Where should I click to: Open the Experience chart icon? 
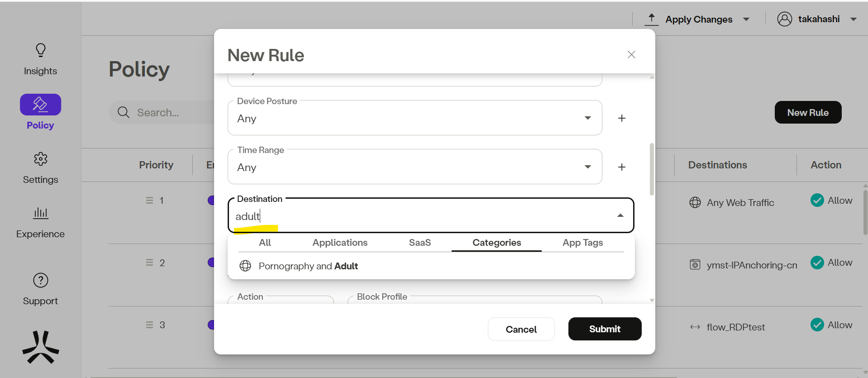pyautogui.click(x=40, y=213)
